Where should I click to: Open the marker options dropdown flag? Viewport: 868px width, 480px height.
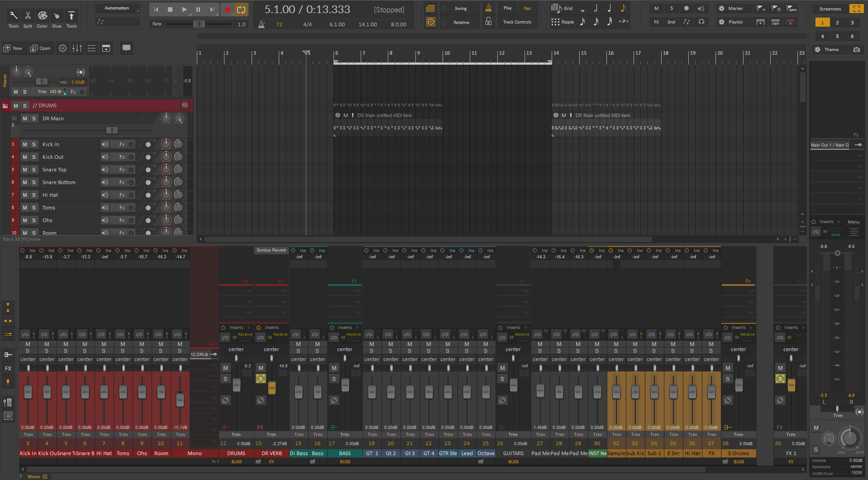coord(776,9)
